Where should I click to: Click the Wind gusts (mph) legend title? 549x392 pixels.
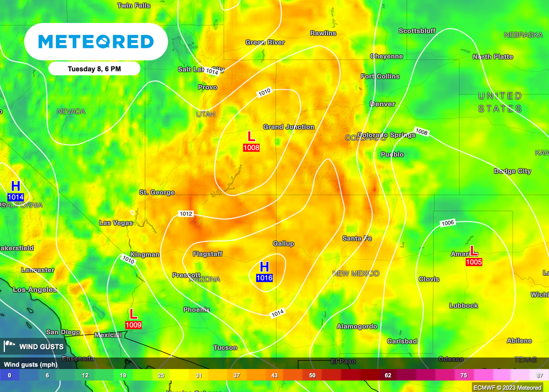(x=29, y=364)
